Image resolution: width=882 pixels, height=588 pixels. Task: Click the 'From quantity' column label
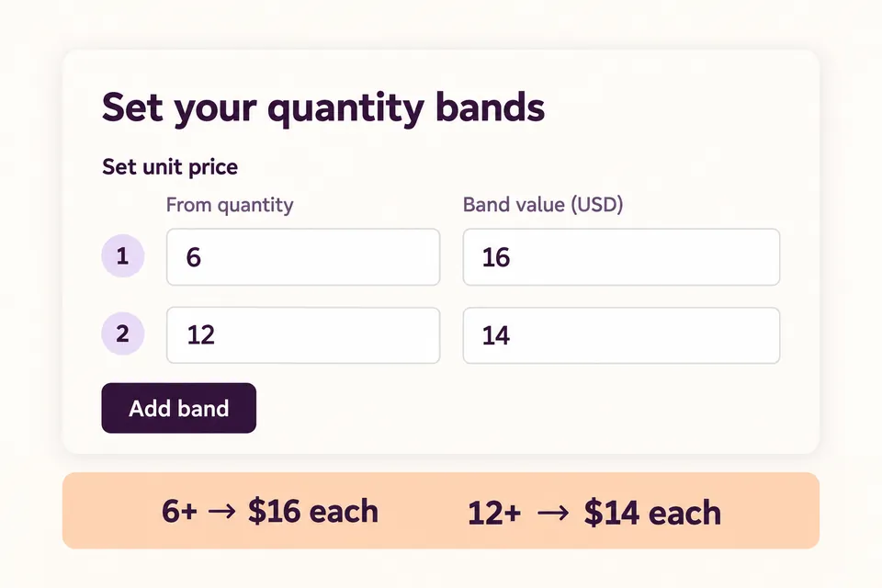pyautogui.click(x=230, y=205)
